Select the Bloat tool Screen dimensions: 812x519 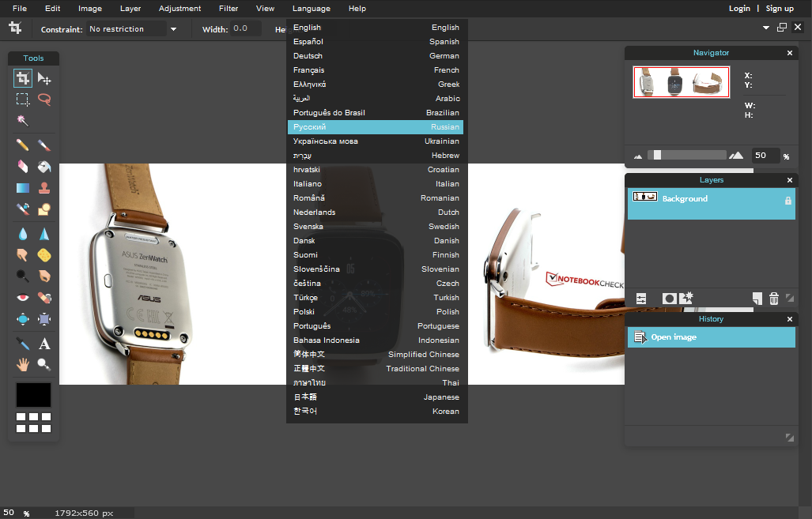tap(23, 319)
